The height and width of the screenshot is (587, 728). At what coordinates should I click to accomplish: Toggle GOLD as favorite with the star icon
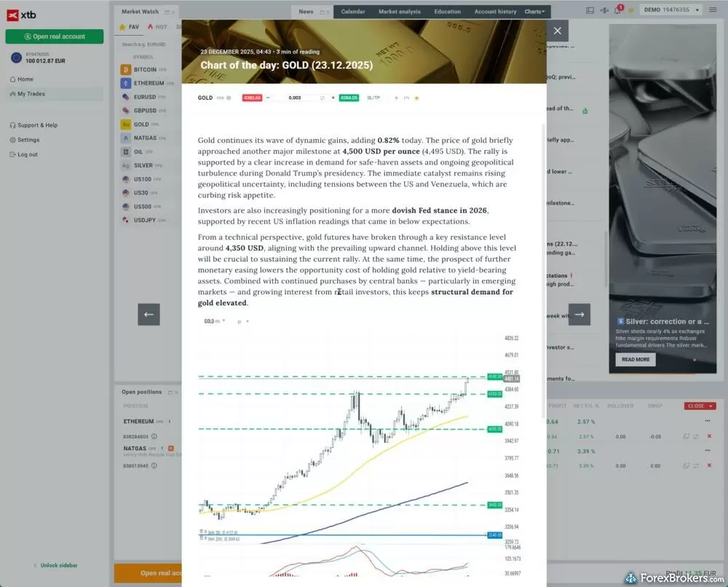(416, 97)
